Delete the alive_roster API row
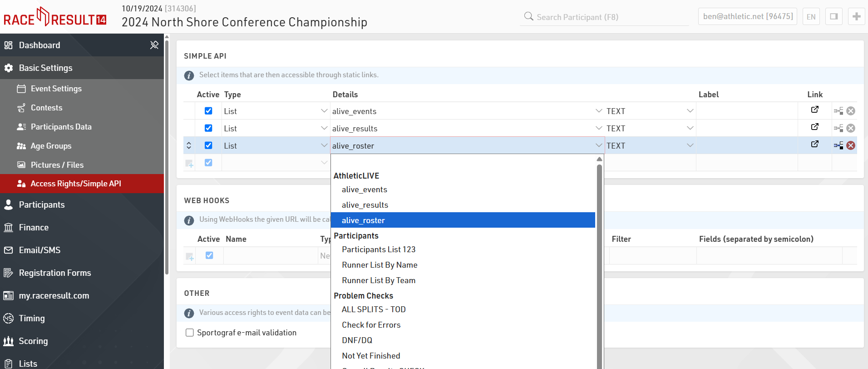868x369 pixels. tap(851, 145)
